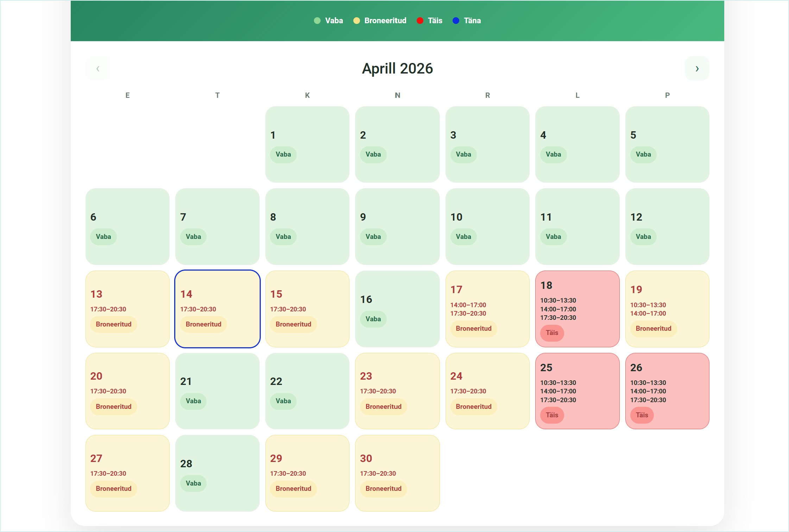Select April 22 free day
This screenshot has width=789, height=532.
[307, 391]
